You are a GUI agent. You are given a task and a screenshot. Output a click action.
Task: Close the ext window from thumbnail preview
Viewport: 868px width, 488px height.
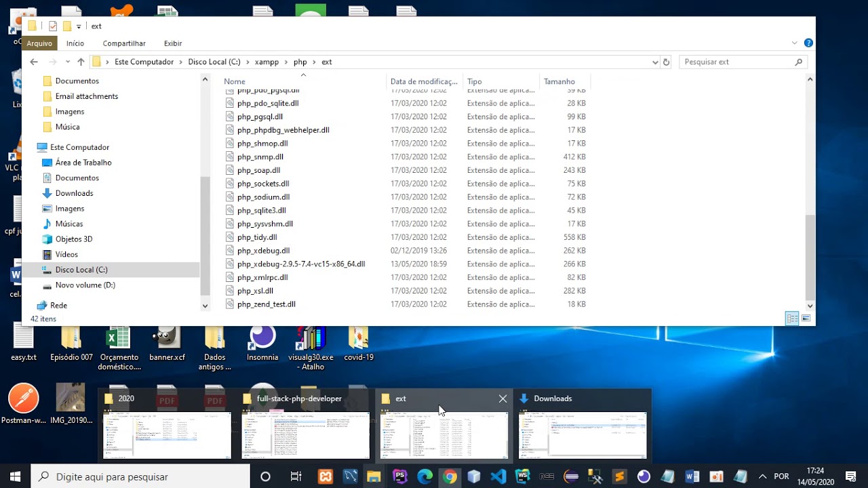(x=502, y=399)
